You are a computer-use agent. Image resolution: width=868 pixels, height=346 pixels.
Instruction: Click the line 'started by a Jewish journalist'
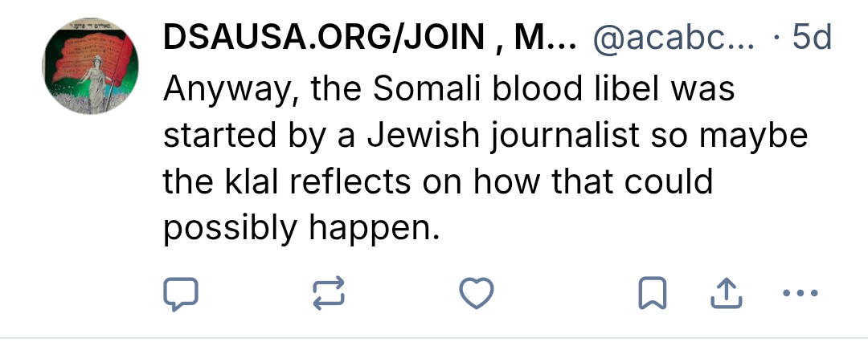(x=485, y=135)
